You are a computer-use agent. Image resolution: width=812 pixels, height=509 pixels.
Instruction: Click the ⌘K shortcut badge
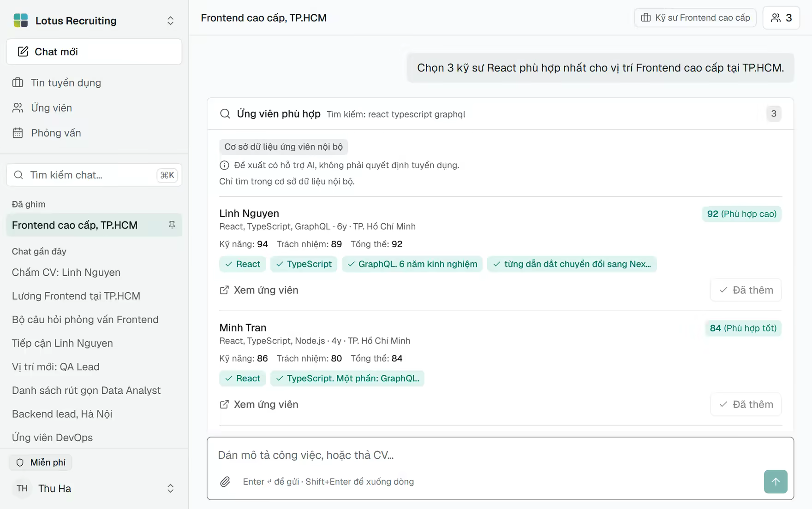[167, 175]
